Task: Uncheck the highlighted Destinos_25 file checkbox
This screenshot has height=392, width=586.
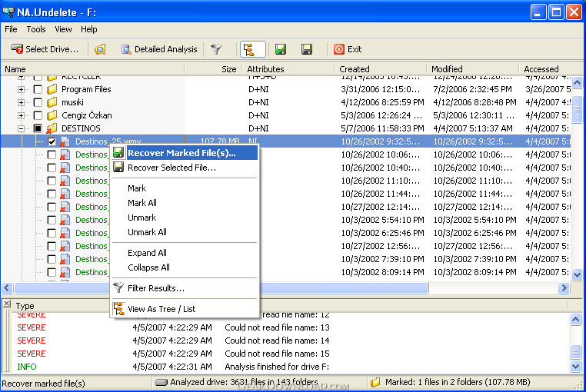Action: (52, 141)
